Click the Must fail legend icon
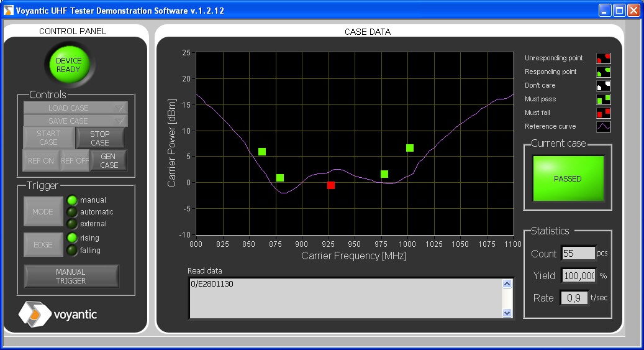Viewport: 644px width, 350px height. (603, 113)
